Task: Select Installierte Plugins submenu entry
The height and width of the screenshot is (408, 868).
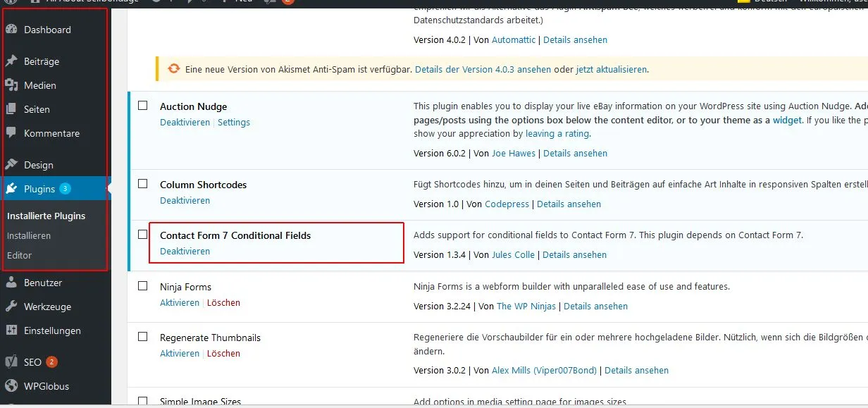Action: pyautogui.click(x=46, y=216)
